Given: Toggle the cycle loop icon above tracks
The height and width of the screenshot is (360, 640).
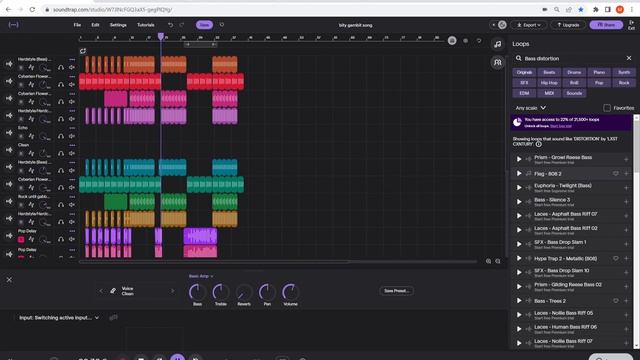Looking at the screenshot, I should [83, 51].
